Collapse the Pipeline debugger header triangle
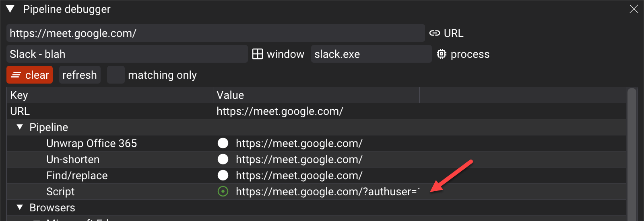The width and height of the screenshot is (644, 221). (10, 9)
